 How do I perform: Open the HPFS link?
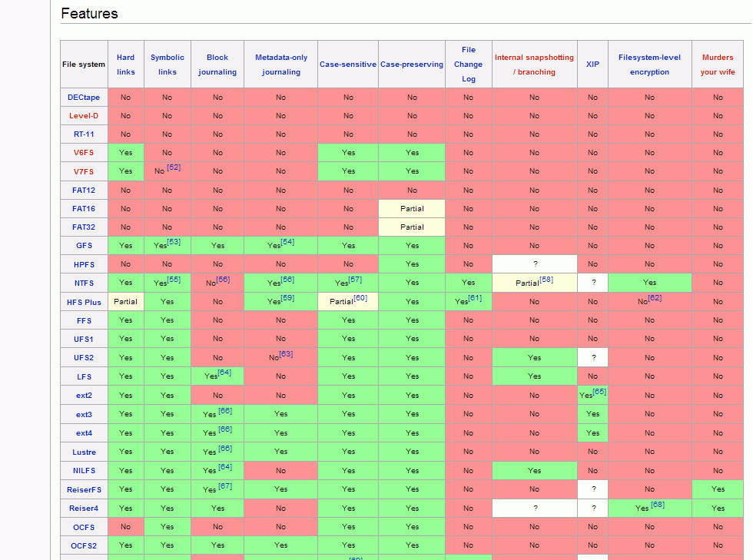84,264
